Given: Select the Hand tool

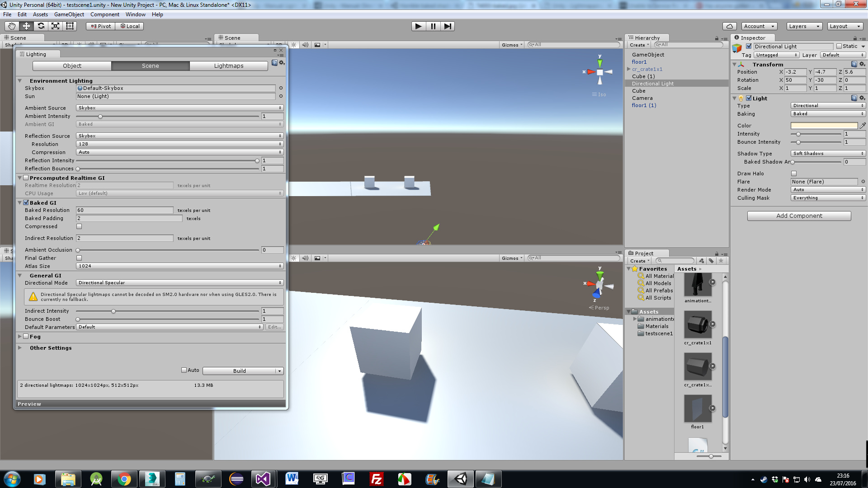Looking at the screenshot, I should point(11,26).
